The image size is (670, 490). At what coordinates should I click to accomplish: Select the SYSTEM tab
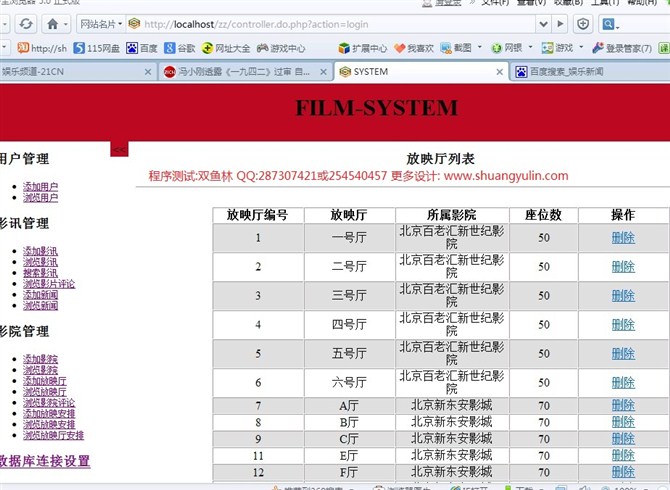pos(421,72)
